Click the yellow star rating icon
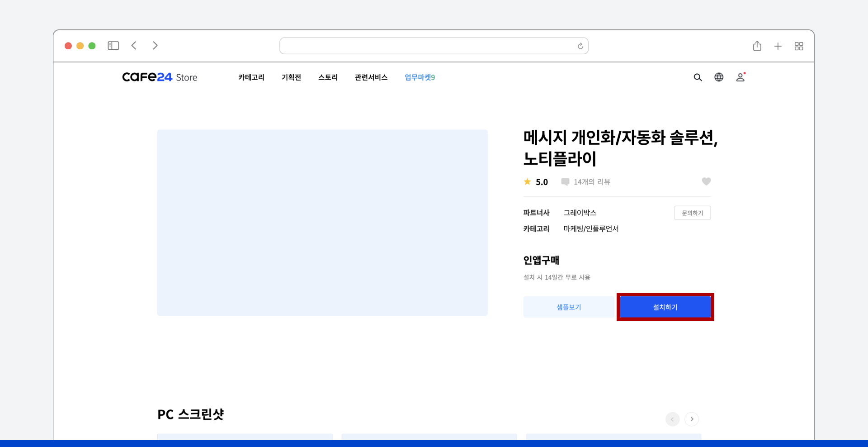This screenshot has width=868, height=447. (x=528, y=182)
